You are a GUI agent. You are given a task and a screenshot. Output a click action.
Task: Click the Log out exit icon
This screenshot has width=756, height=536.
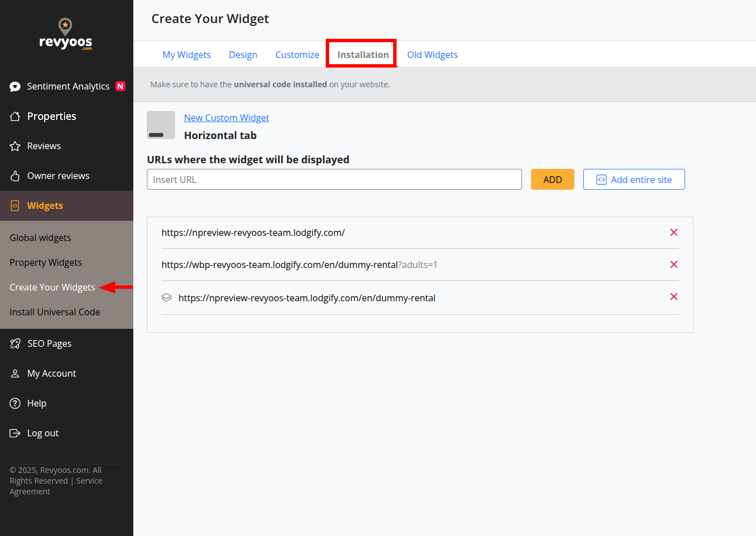pos(15,433)
